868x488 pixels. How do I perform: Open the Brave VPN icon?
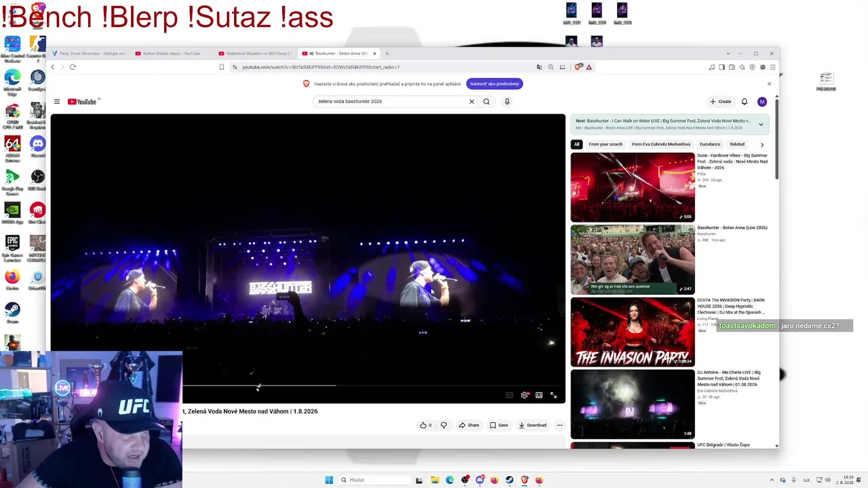coord(752,67)
